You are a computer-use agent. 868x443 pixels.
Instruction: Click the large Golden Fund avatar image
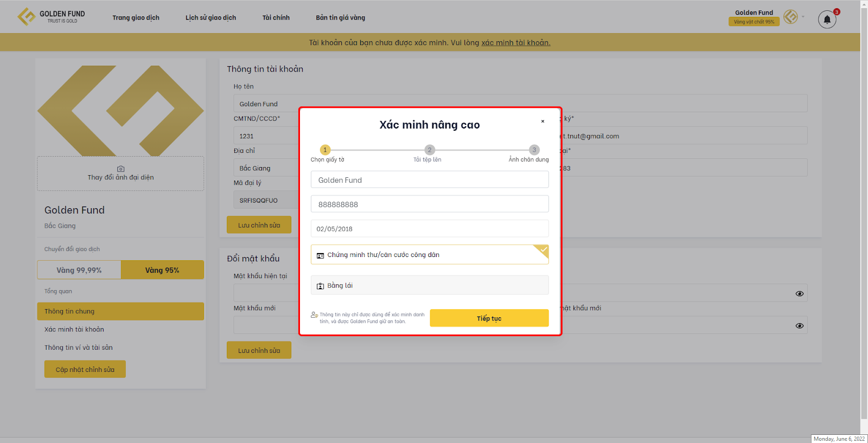click(120, 111)
